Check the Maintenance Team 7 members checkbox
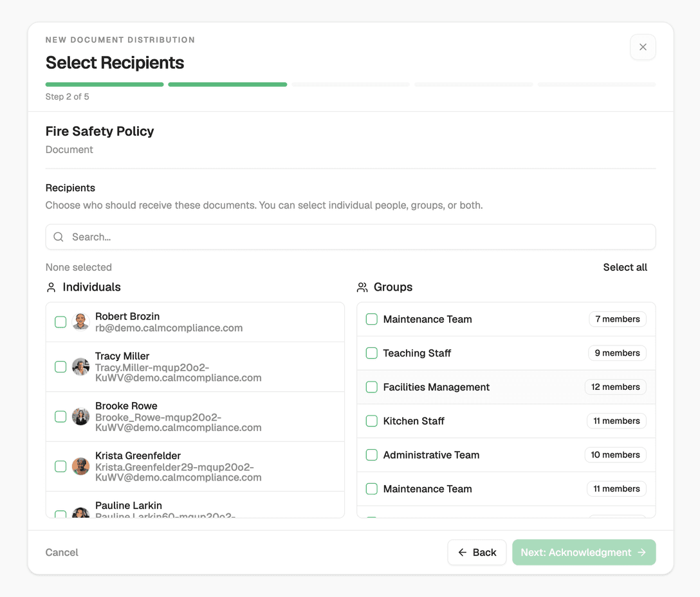This screenshot has height=597, width=700. pos(371,319)
